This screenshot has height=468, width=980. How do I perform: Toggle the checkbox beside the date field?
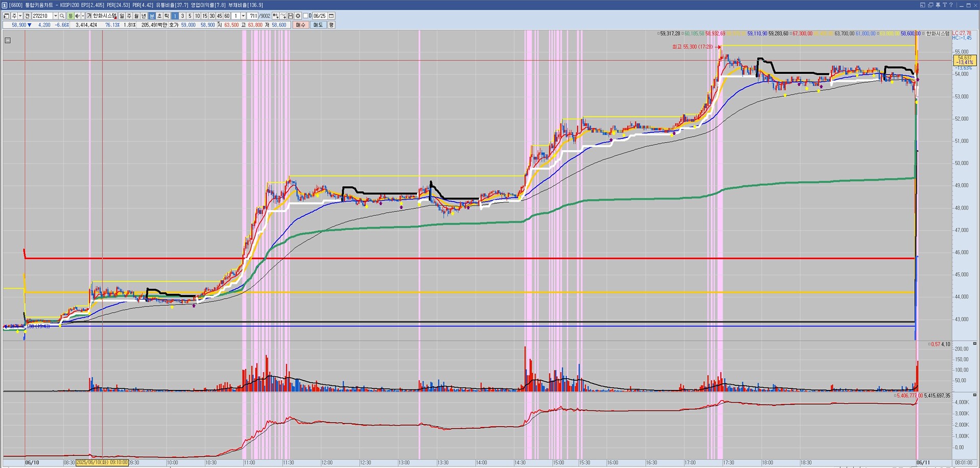pos(306,16)
